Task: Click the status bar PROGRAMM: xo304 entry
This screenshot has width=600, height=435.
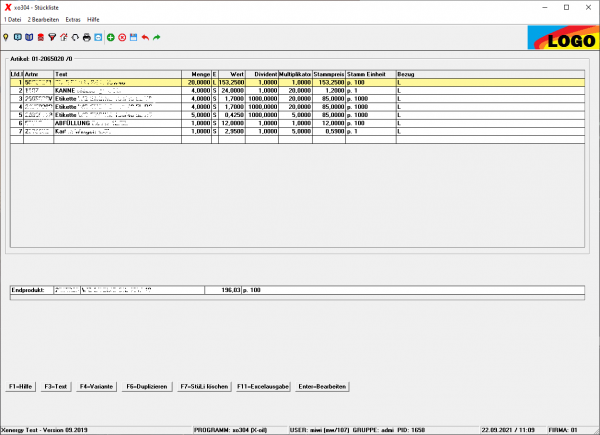Action: tap(230, 430)
